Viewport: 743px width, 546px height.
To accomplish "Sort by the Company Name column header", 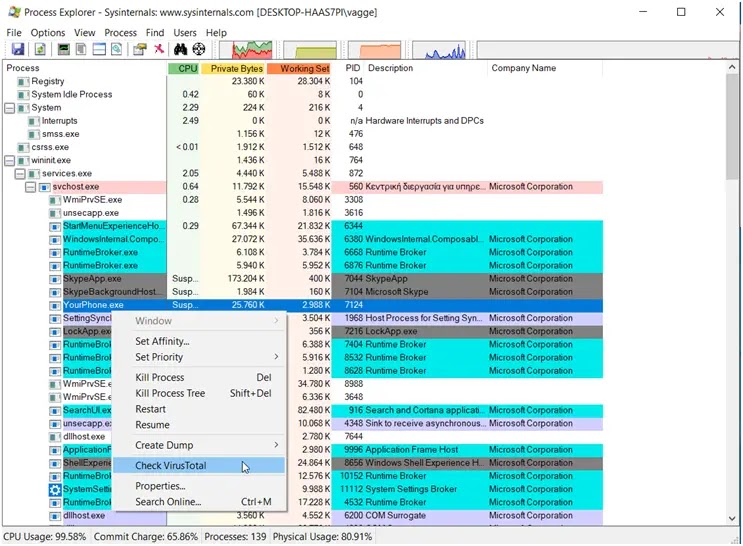I will [x=545, y=68].
